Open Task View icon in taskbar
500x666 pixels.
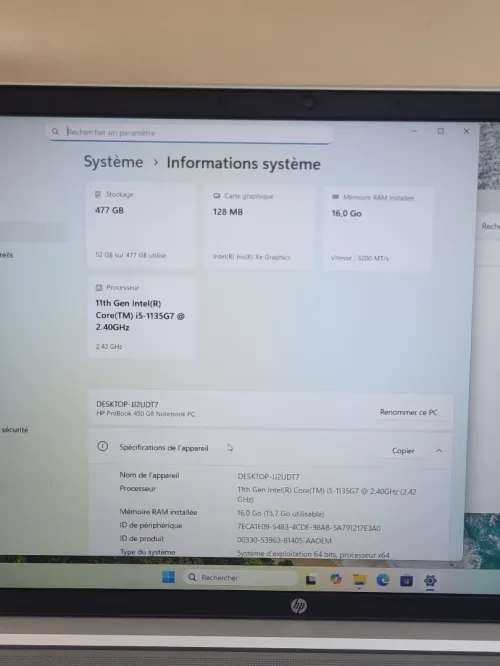pyautogui.click(x=311, y=579)
